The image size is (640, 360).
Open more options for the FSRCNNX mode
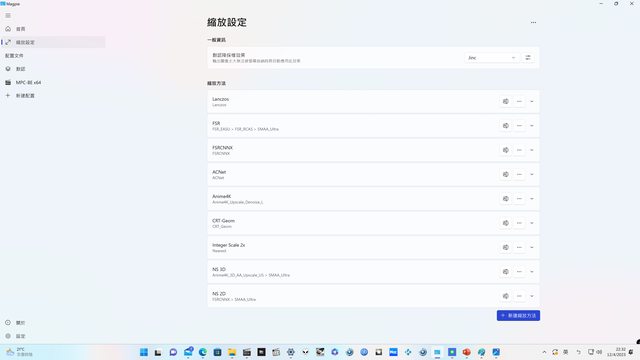[x=519, y=150]
